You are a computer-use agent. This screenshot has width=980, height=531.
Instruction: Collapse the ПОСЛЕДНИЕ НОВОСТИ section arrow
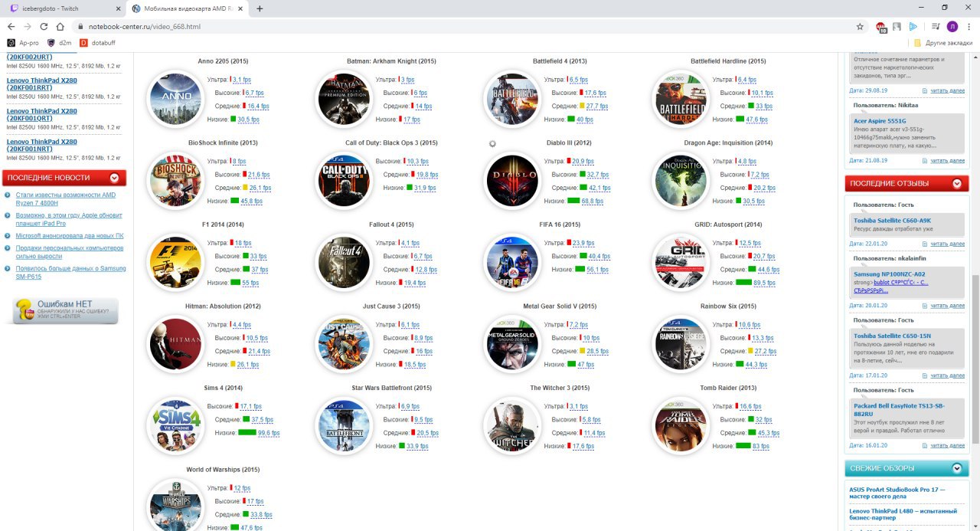[x=114, y=178]
